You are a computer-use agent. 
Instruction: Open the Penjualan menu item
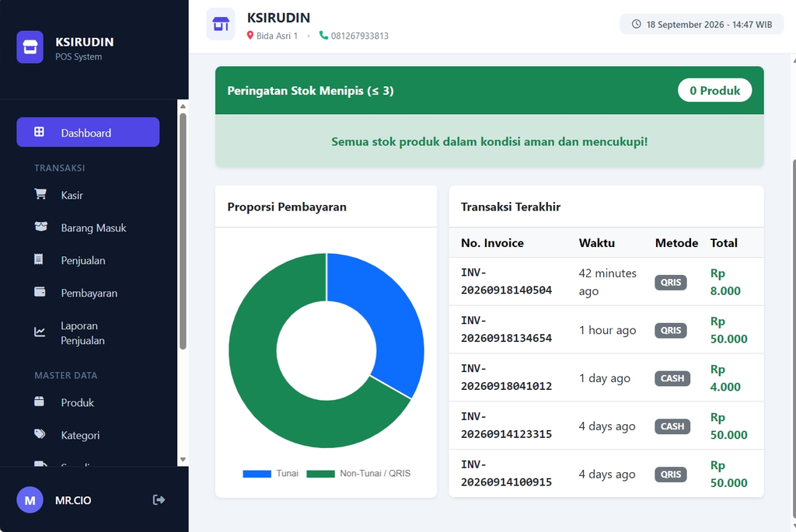88,260
